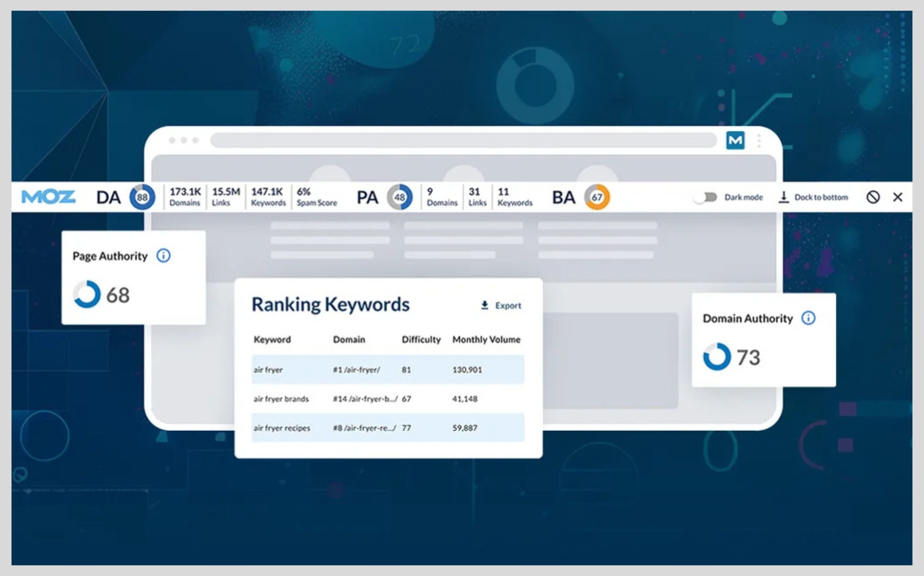Click the DA label in the toolbar
Screen dimensions: 924x576
109,197
